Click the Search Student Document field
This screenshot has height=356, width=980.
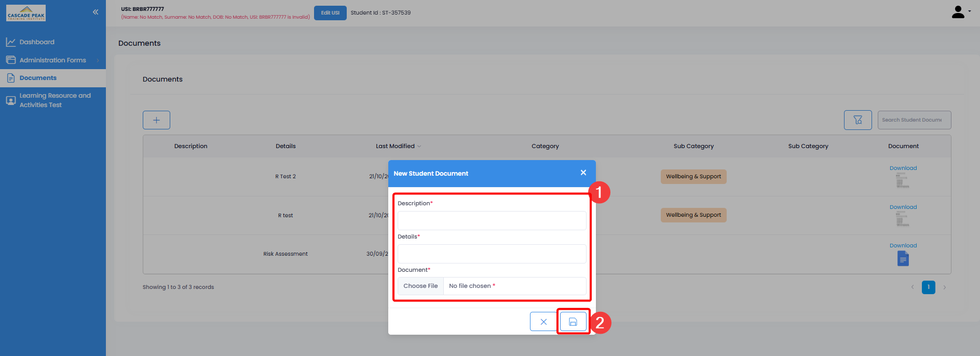(914, 120)
